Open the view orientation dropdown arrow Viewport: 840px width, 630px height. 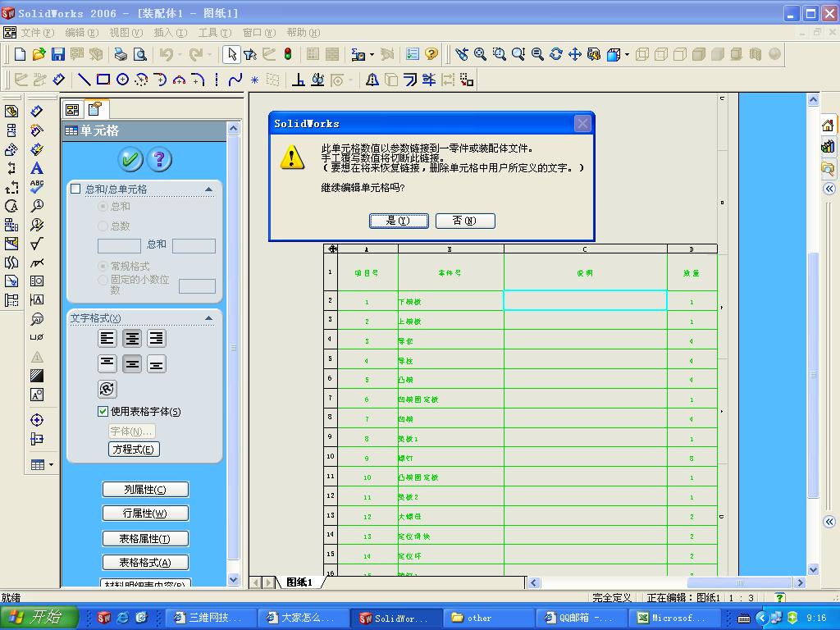tap(627, 54)
